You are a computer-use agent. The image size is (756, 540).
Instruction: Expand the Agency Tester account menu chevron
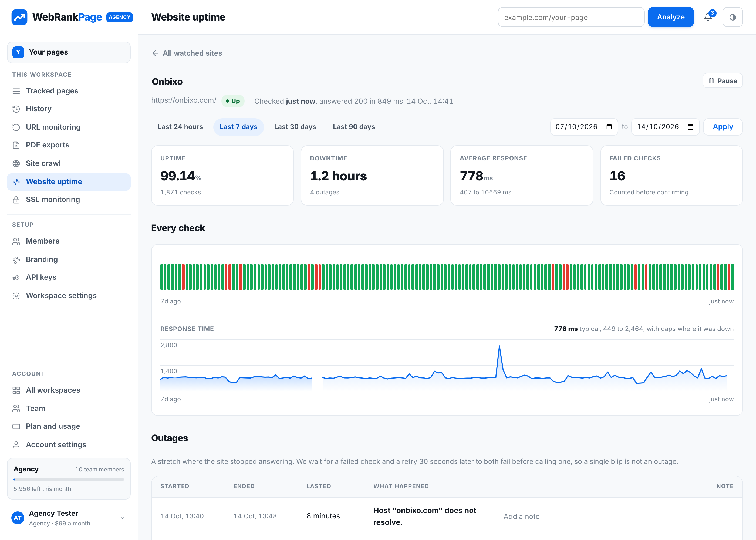pyautogui.click(x=122, y=518)
